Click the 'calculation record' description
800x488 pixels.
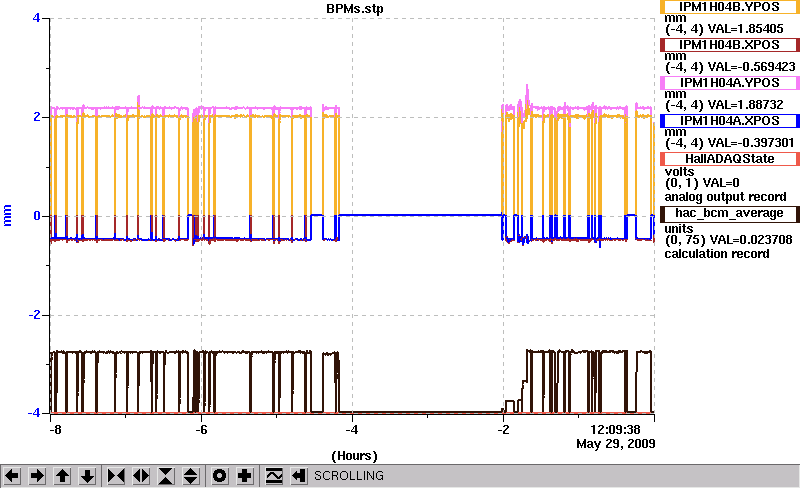[x=717, y=254]
